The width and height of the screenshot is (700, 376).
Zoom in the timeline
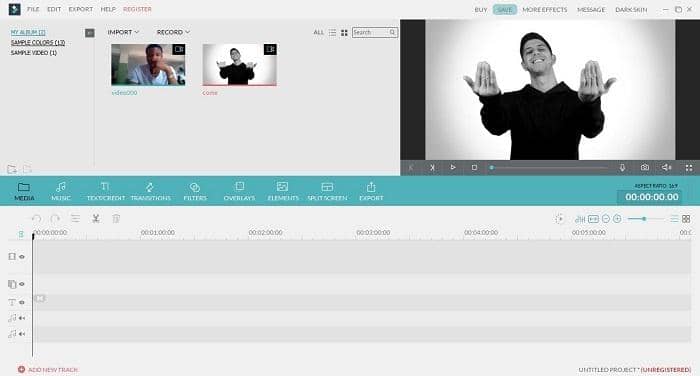click(617, 219)
